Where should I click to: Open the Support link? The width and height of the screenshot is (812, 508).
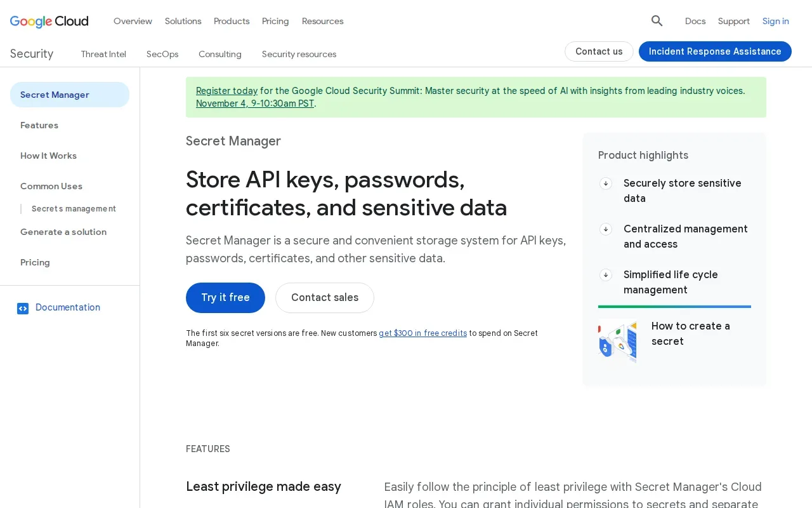(734, 21)
